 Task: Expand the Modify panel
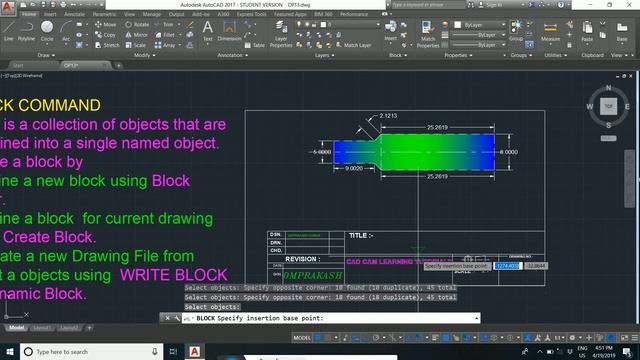pos(144,55)
